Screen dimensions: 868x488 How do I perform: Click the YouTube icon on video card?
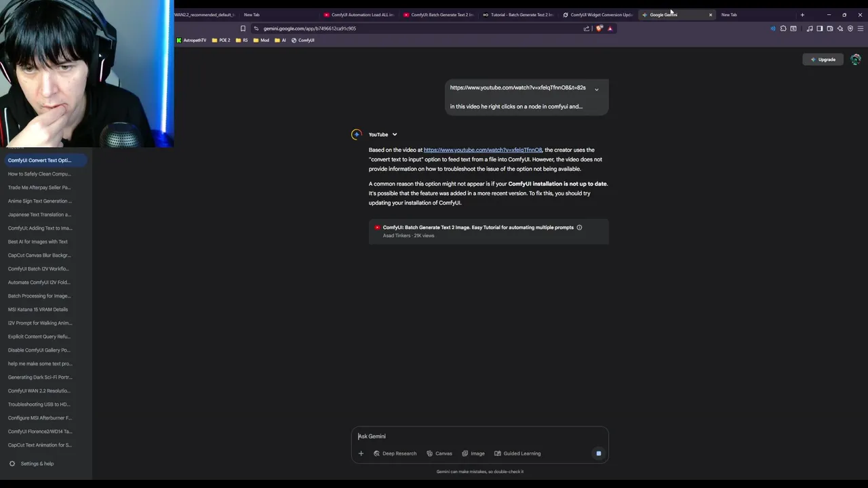377,228
